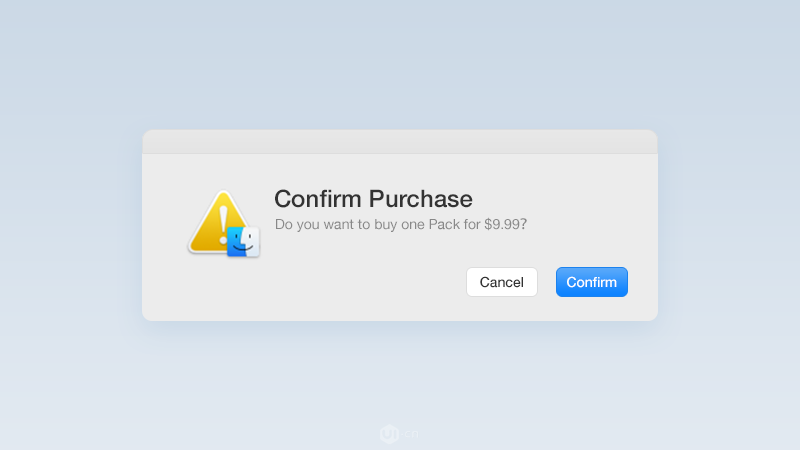The width and height of the screenshot is (800, 450).
Task: Click the $9.99 price in the message
Action: [502, 224]
